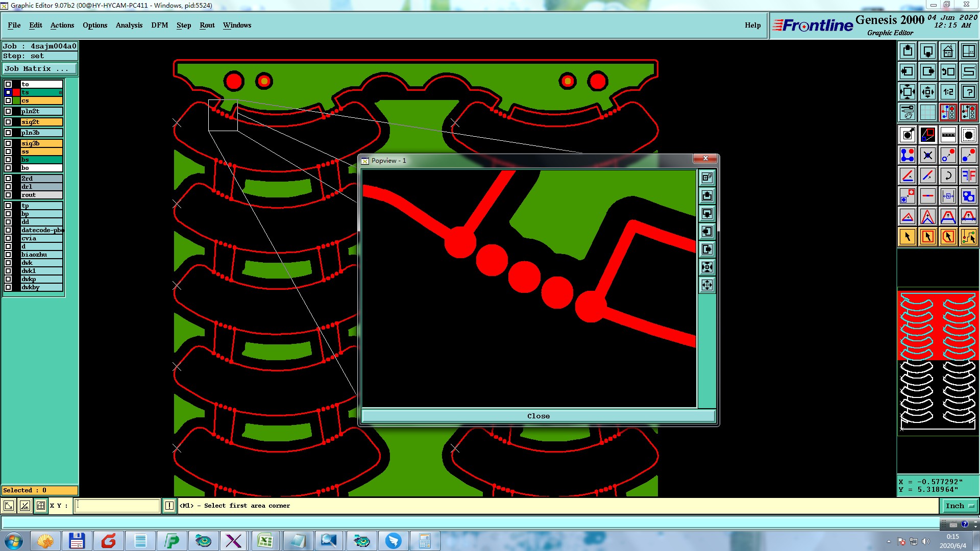The image size is (980, 551).
Task: Select the rotate feature tool
Action: coord(948,176)
